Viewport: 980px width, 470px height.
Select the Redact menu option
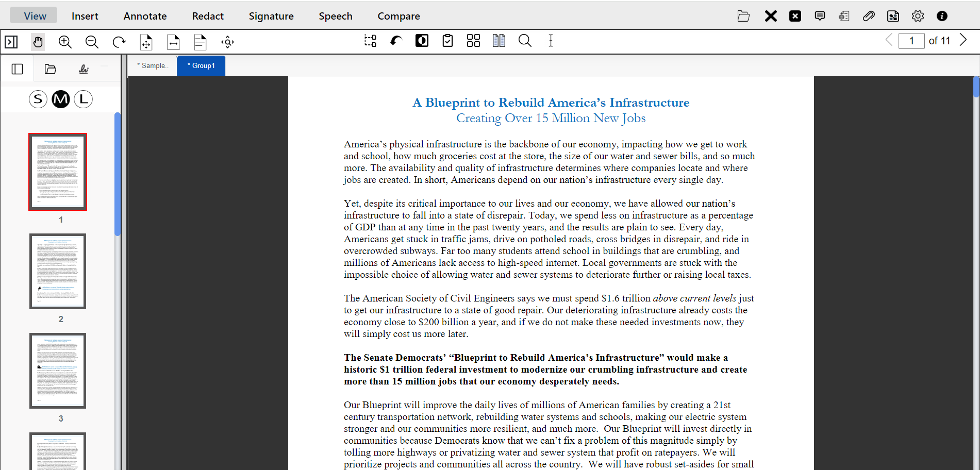pyautogui.click(x=208, y=16)
